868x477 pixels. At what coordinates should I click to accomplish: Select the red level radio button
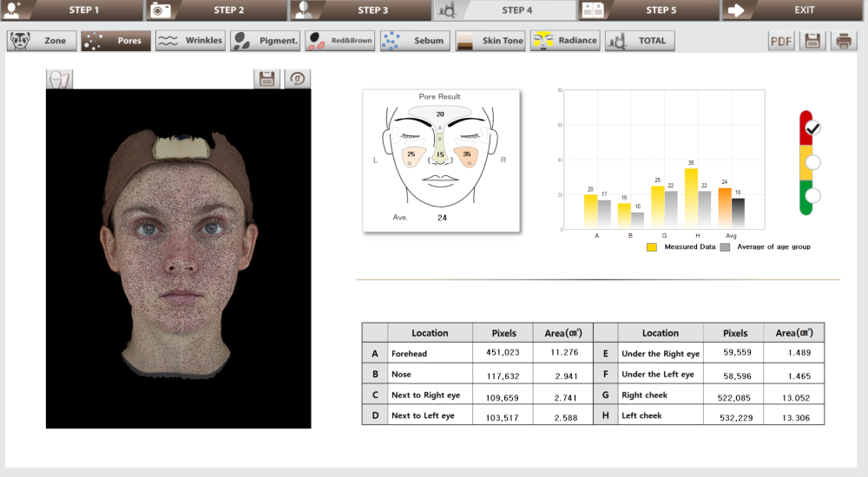click(813, 128)
